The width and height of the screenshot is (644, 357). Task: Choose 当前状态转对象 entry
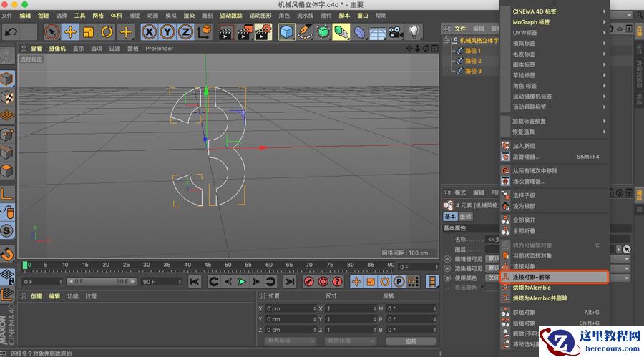tap(554, 255)
